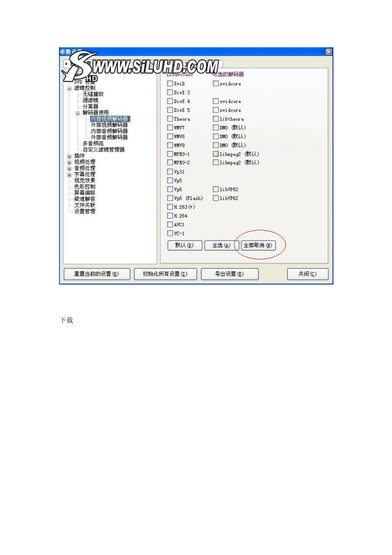The height and width of the screenshot is (555, 392).
Task: Click the 下载 text below the image
Action: click(x=66, y=320)
